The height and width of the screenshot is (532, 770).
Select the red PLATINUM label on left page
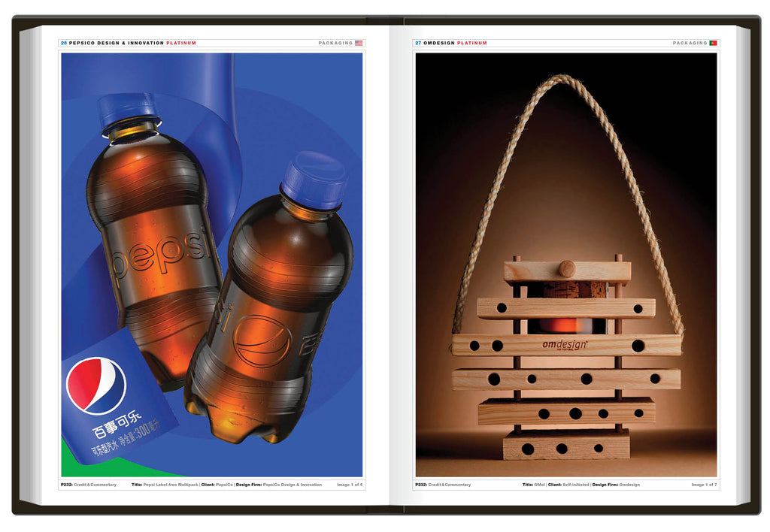[181, 44]
